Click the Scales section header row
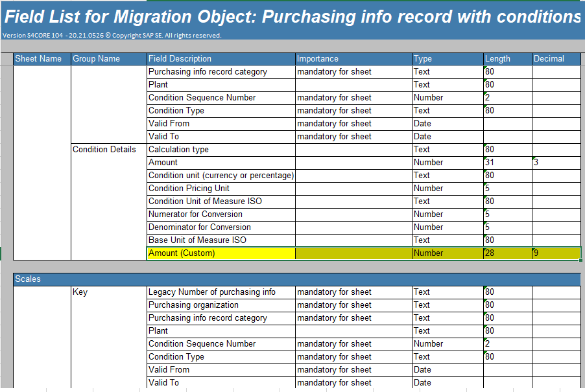 pyautogui.click(x=297, y=279)
